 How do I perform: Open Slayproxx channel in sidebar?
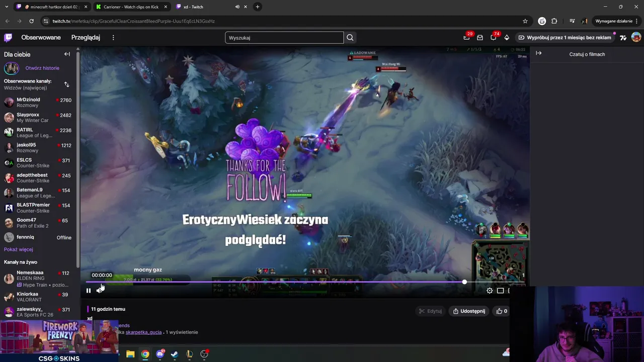[38, 118]
